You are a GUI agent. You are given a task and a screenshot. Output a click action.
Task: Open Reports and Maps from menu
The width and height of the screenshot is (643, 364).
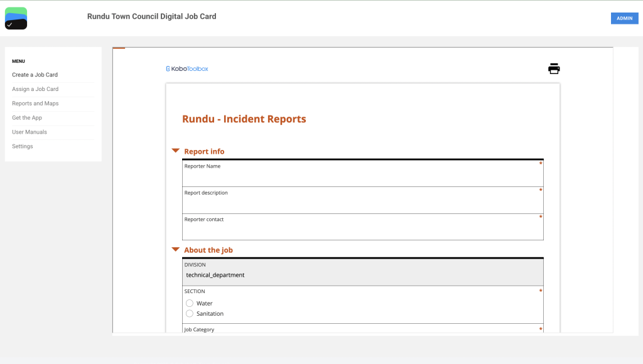pyautogui.click(x=35, y=104)
